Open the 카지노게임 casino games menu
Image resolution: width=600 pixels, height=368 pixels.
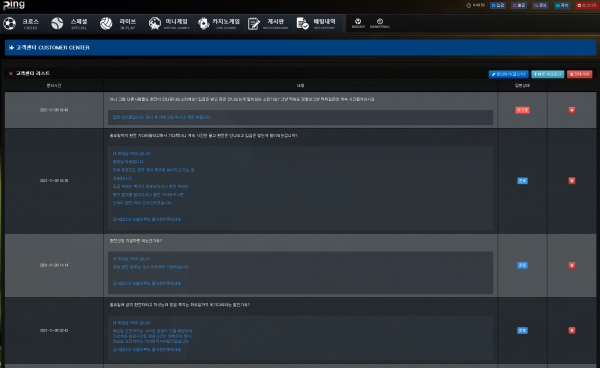[x=218, y=24]
